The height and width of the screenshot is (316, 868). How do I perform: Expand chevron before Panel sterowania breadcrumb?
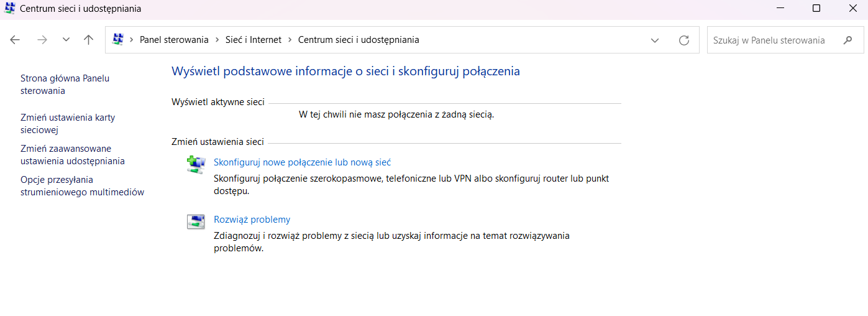click(132, 40)
